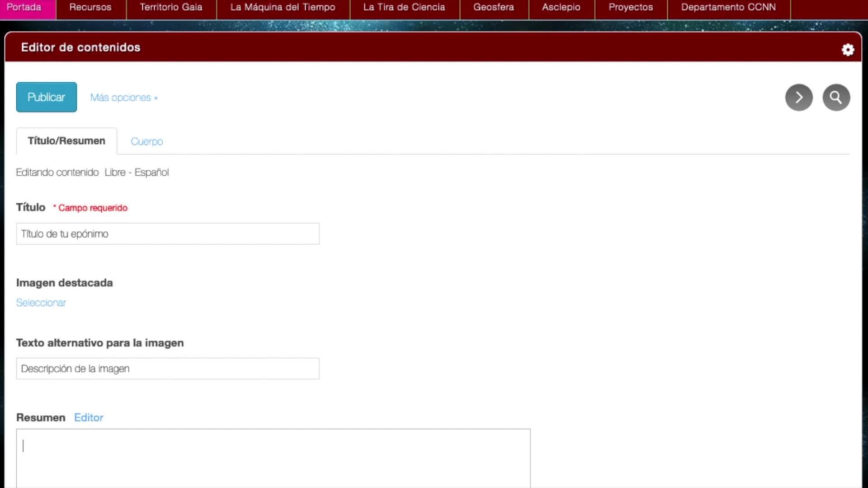Open the Portada menu item
Viewport: 868px width, 488px height.
(x=24, y=7)
